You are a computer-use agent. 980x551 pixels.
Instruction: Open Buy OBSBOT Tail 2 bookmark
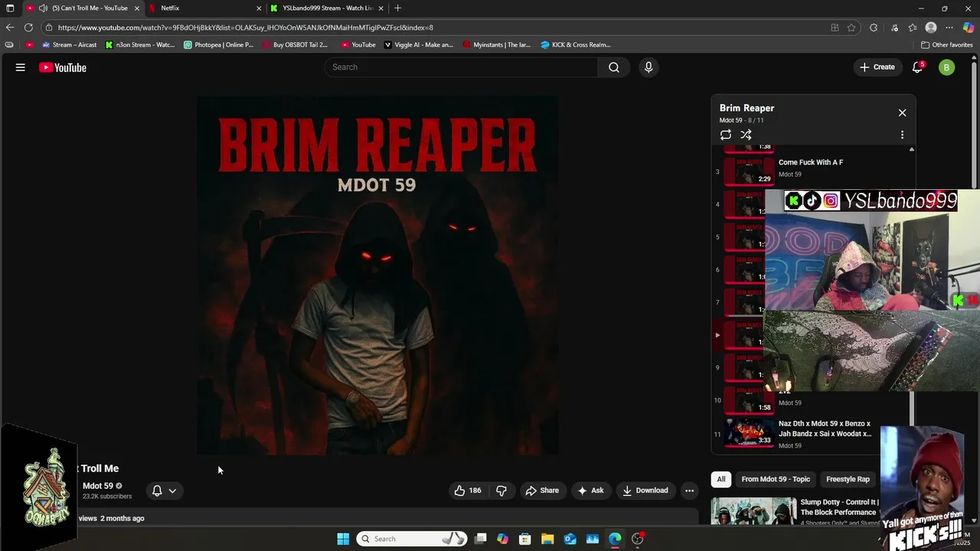295,44
